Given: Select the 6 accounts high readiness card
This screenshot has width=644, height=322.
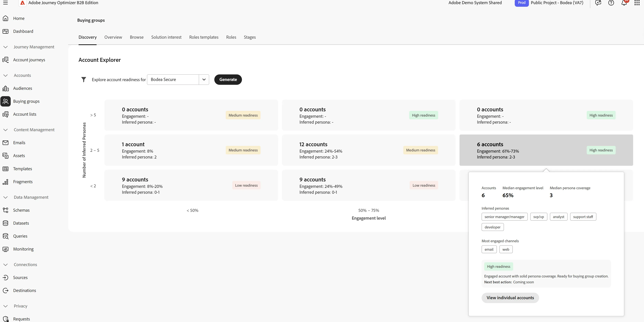Looking at the screenshot, I should 546,150.
